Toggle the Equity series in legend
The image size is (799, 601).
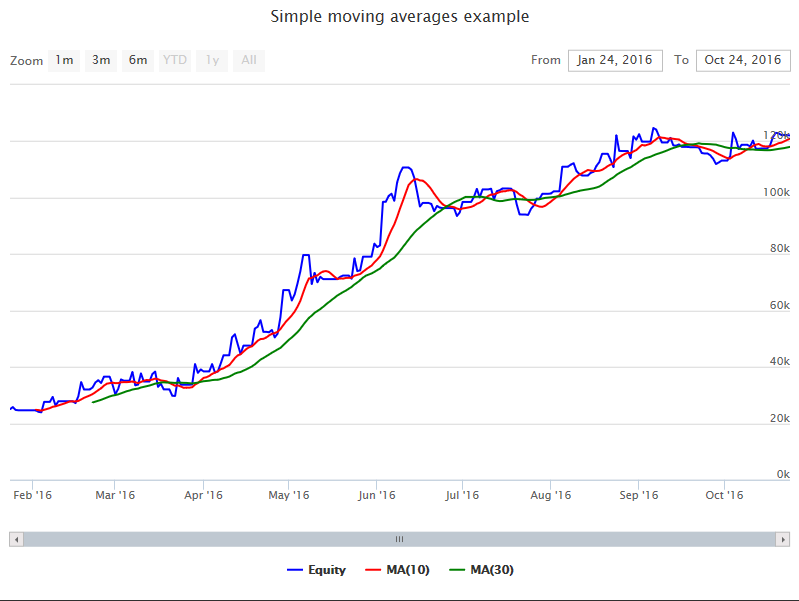point(316,570)
